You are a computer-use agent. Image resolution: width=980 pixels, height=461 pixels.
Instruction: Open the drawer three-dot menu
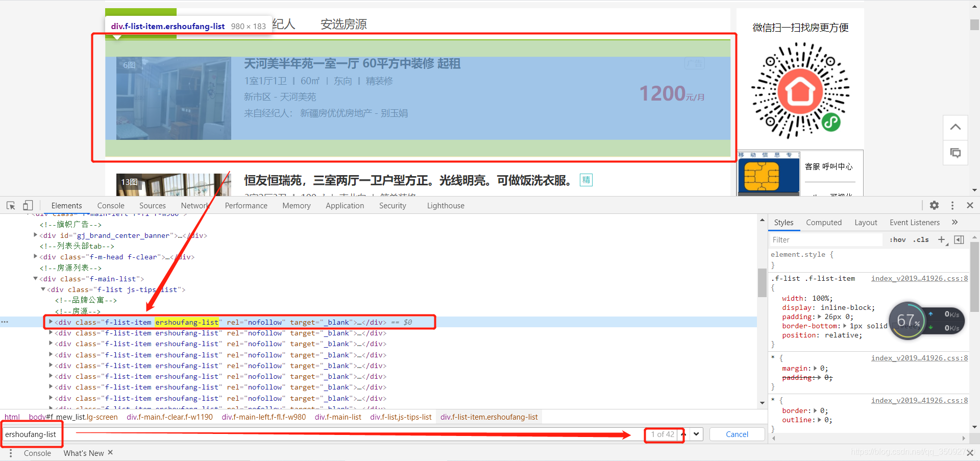click(x=11, y=453)
